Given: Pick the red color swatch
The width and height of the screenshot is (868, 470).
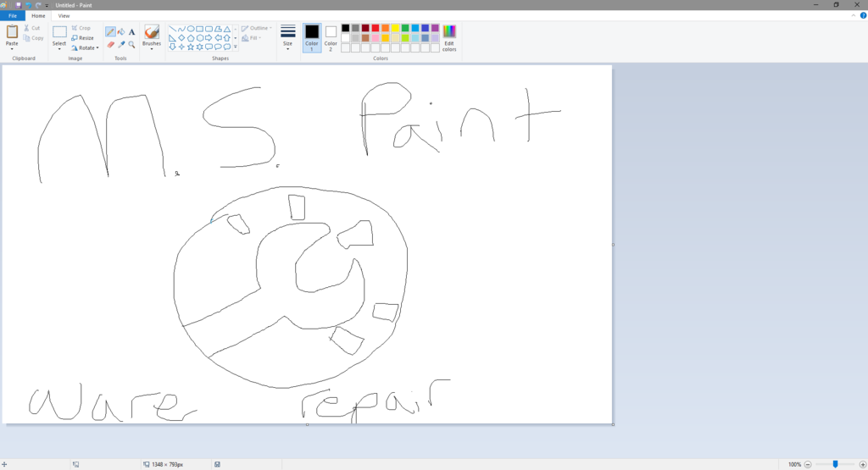Looking at the screenshot, I should pyautogui.click(x=376, y=28).
